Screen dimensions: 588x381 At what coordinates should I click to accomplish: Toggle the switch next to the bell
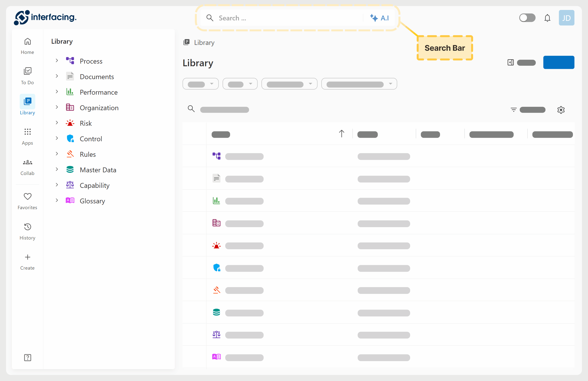(527, 18)
